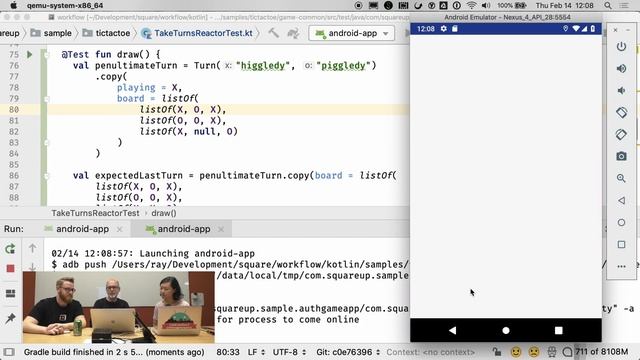Pin the Run tab with the pin icon
This screenshot has width=640, height=360.
click(x=10, y=318)
